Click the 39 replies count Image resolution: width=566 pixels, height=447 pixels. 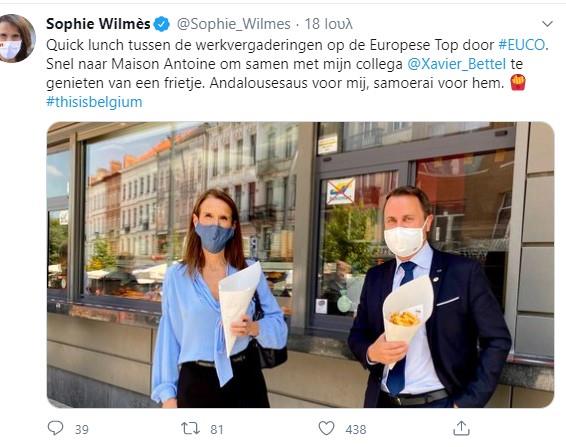tap(82, 429)
